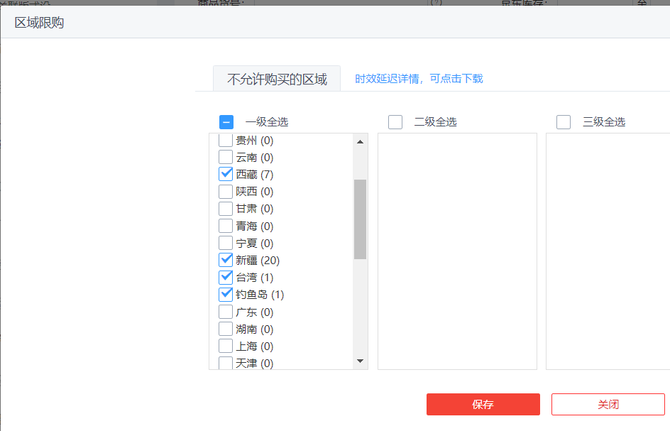This screenshot has height=431, width=670.
Task: Click the province list scroll-down arrow
Action: 360,361
